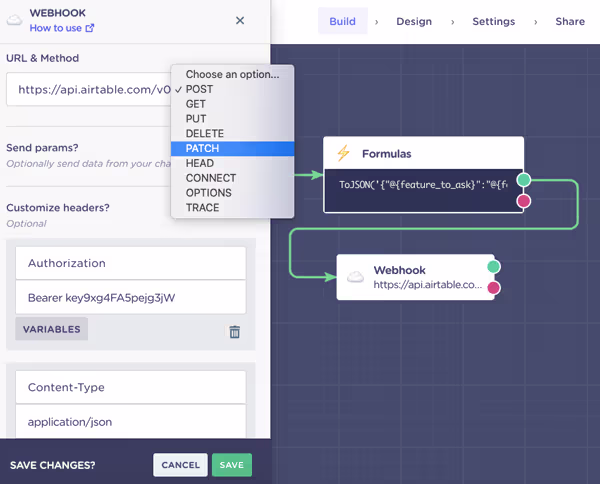This screenshot has width=600, height=484.
Task: Select PATCH method option
Action: 233,148
